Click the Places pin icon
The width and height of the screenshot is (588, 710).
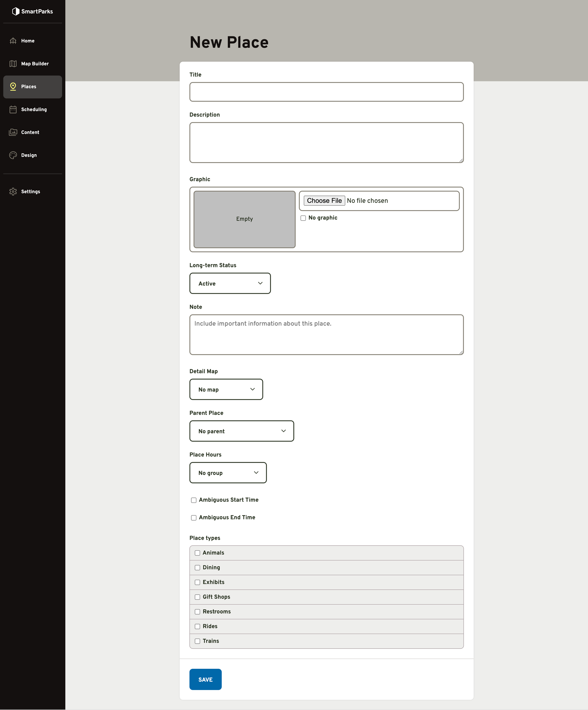click(13, 87)
